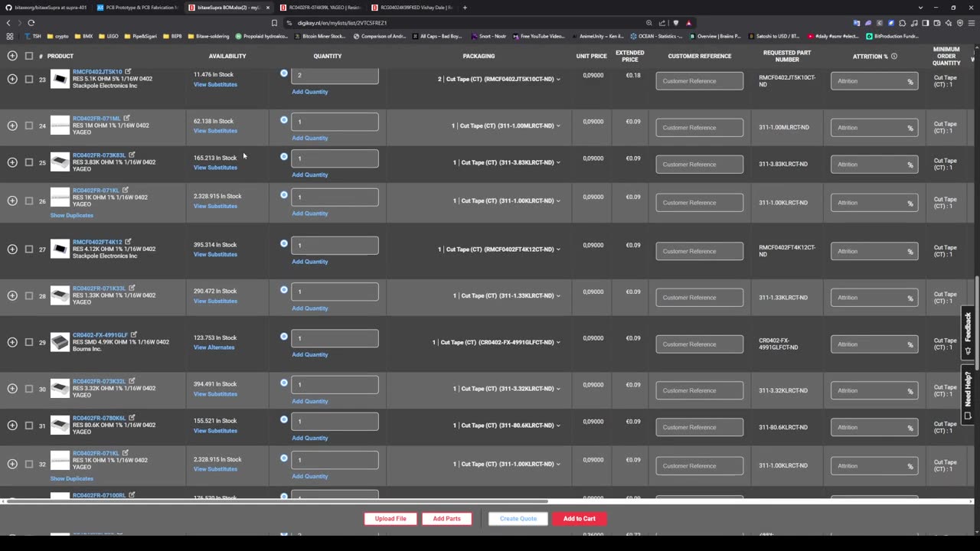Click Attrition field in row 30
The height and width of the screenshot is (551, 980).
point(874,391)
